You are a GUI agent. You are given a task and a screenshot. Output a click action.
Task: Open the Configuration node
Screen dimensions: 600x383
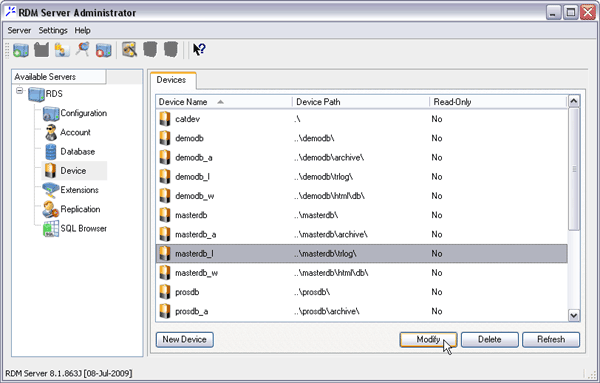coord(75,113)
